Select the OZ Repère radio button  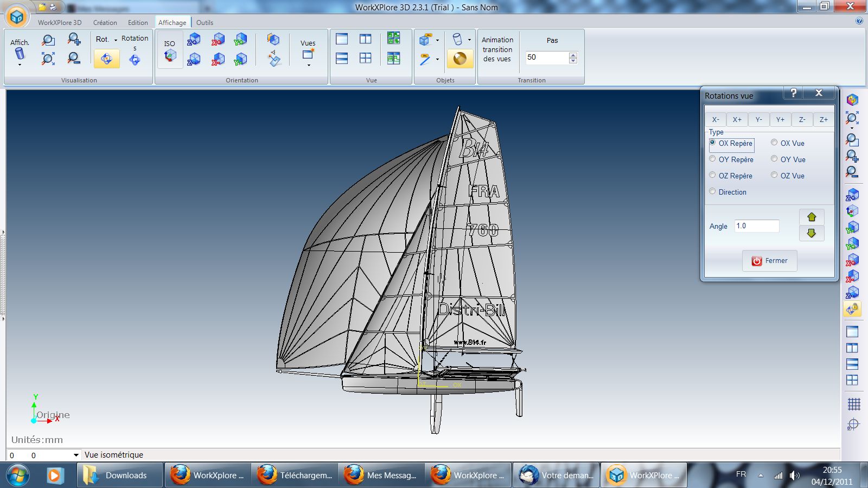click(x=712, y=175)
